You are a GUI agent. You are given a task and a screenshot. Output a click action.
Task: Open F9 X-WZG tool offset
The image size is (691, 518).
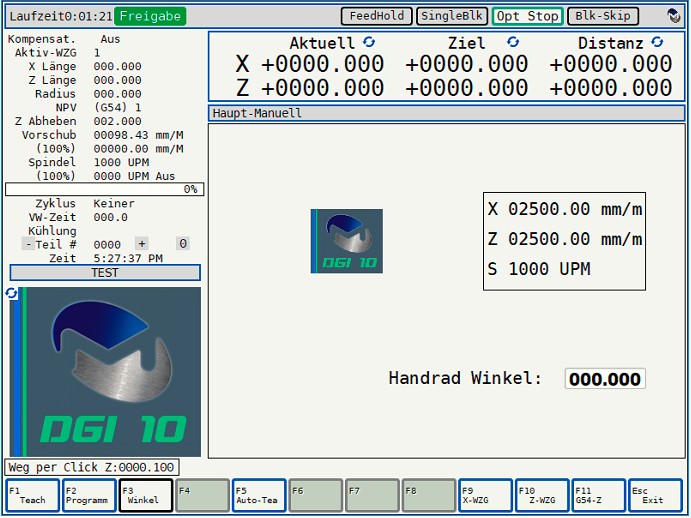(x=486, y=496)
